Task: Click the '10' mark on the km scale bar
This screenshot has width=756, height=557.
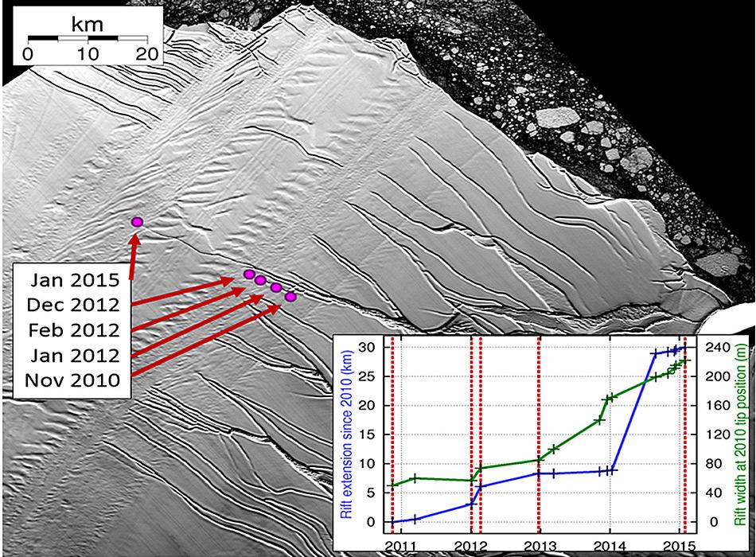Action: pos(88,54)
